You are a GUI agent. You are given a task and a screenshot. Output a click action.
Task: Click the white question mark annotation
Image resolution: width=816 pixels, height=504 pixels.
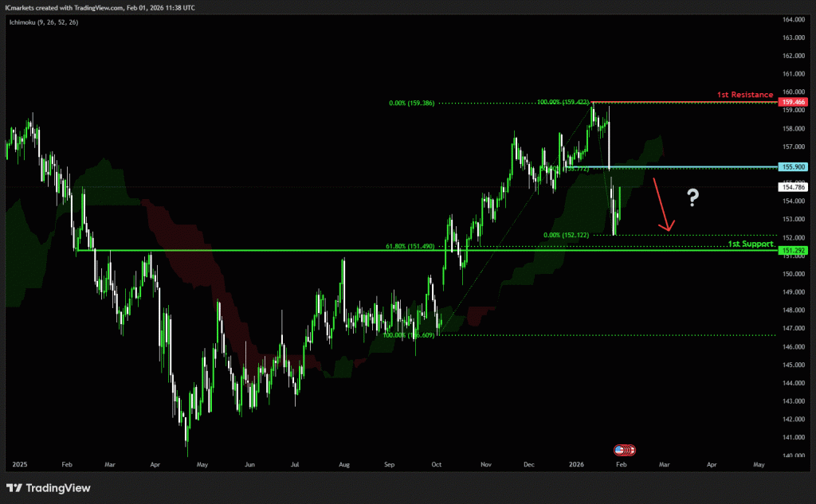(x=693, y=198)
